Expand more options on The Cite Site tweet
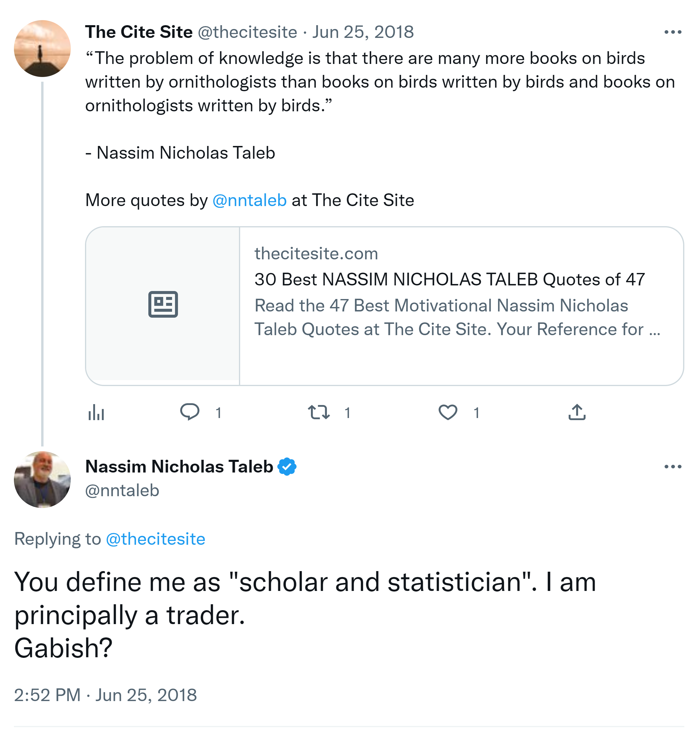This screenshot has width=700, height=736. pyautogui.click(x=673, y=33)
